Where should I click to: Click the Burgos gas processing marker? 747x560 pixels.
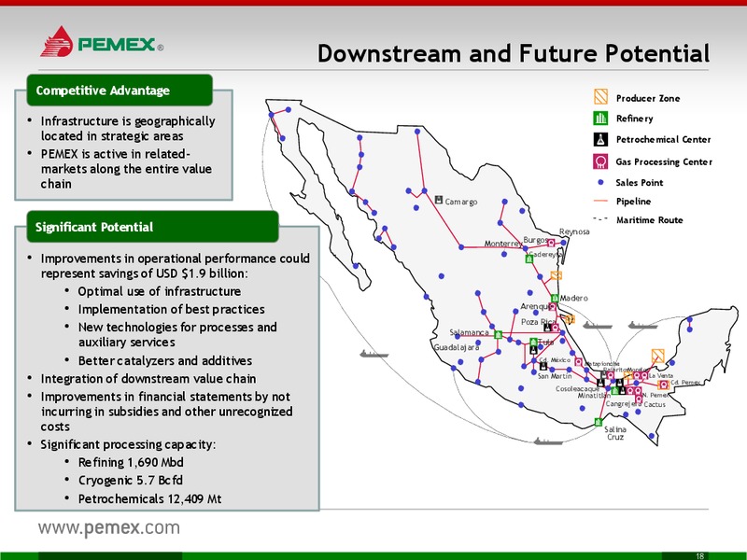[551, 243]
